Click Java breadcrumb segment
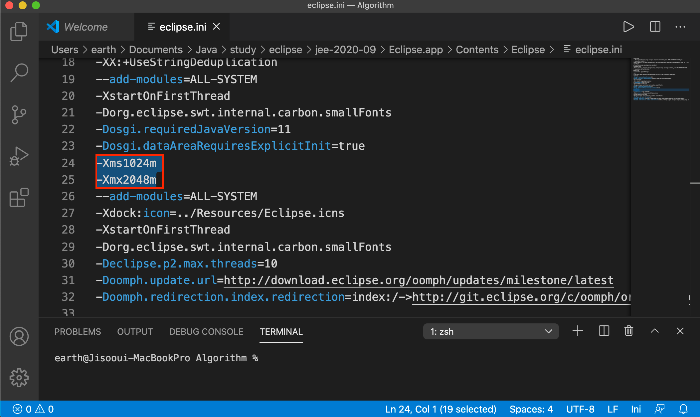 pyautogui.click(x=206, y=50)
